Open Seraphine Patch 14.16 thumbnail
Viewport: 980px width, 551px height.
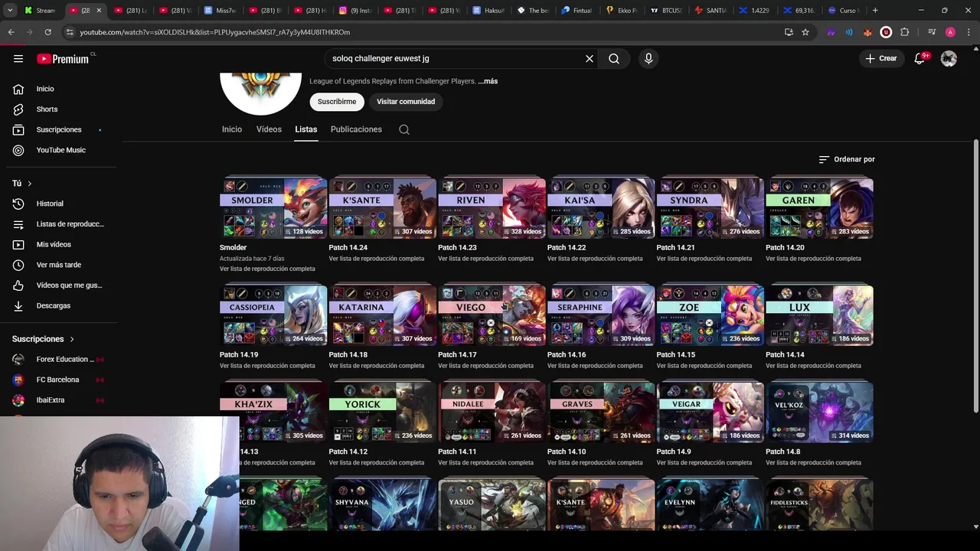pyautogui.click(x=601, y=315)
